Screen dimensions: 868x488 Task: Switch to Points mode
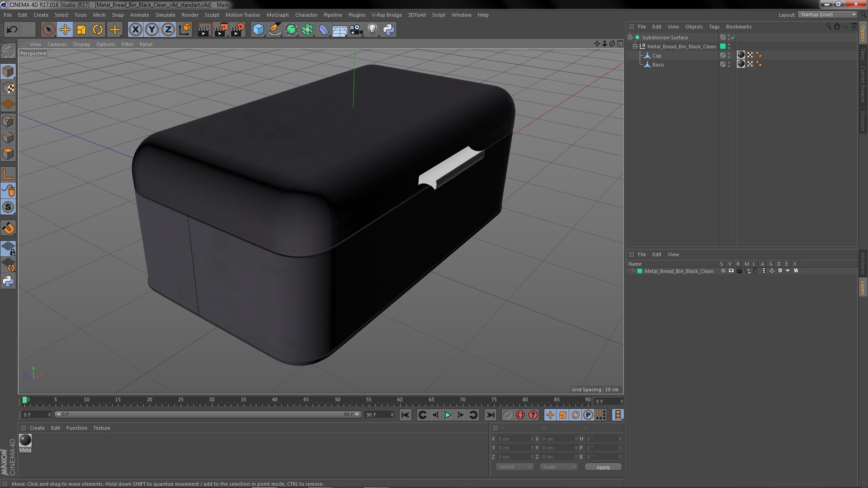[x=8, y=121]
